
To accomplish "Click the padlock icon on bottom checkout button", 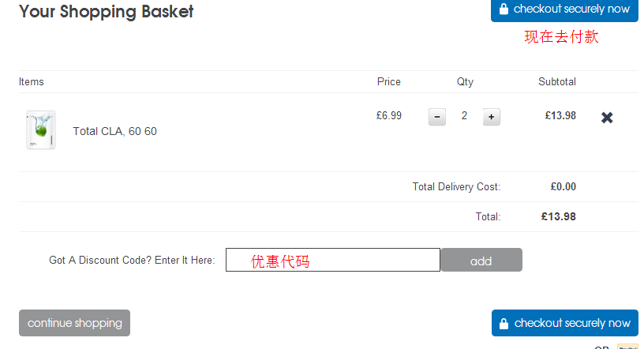I will coord(504,324).
